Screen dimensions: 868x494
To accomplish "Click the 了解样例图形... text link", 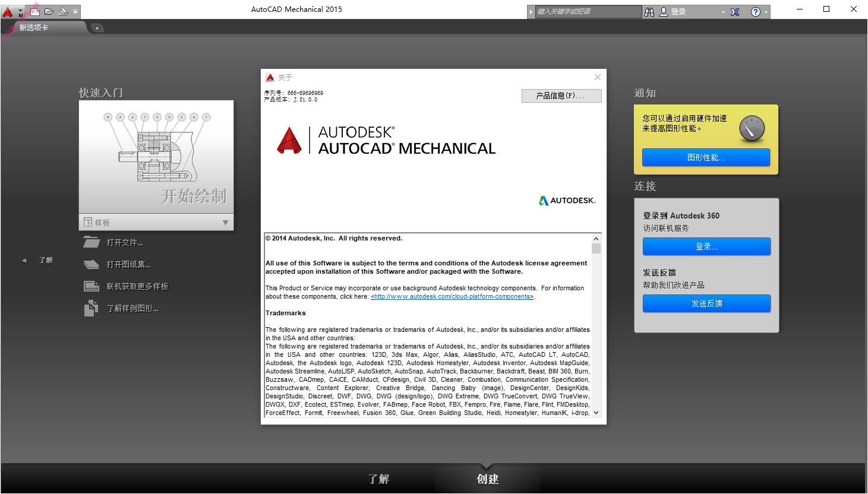I will 132,308.
